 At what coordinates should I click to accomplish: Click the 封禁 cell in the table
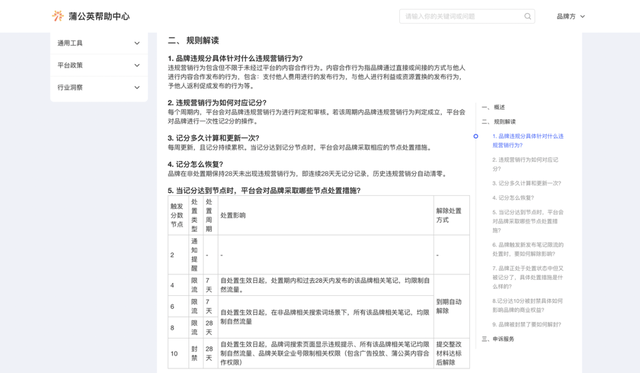(x=196, y=353)
